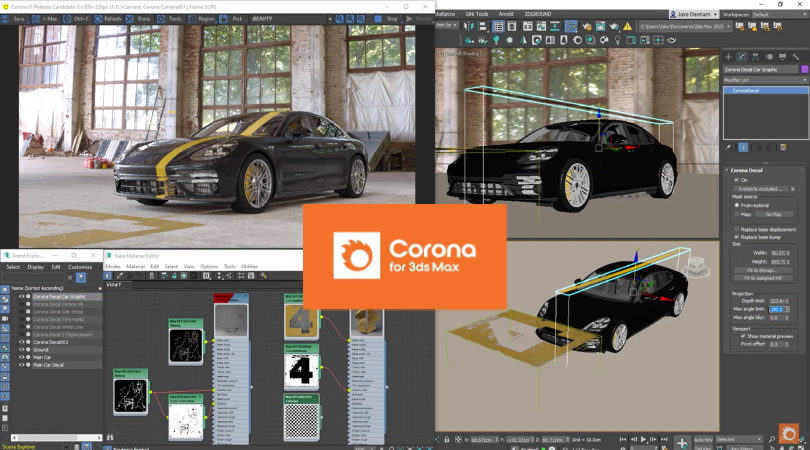Enable Replace base displacement
Viewport: 810px width, 450px height.
[x=737, y=229]
